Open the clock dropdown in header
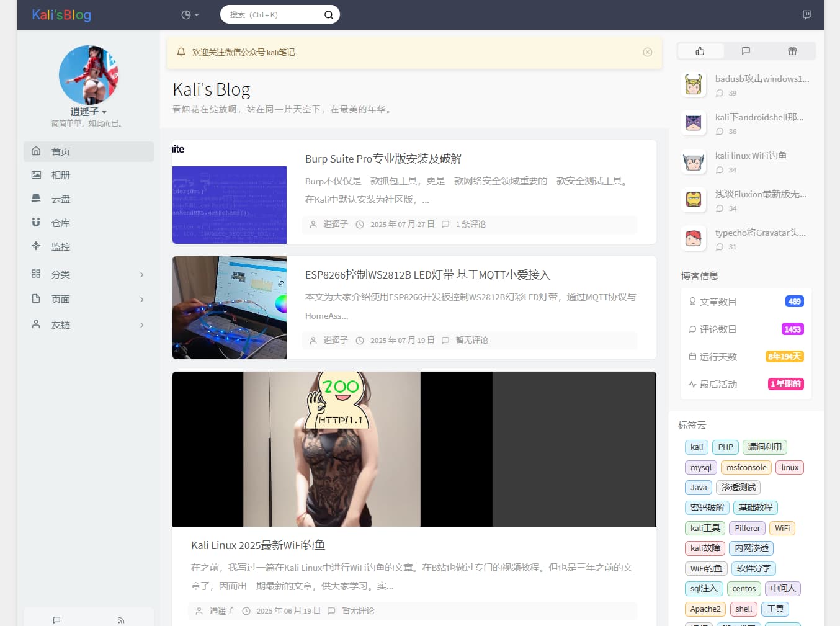The image size is (840, 626). (x=190, y=15)
